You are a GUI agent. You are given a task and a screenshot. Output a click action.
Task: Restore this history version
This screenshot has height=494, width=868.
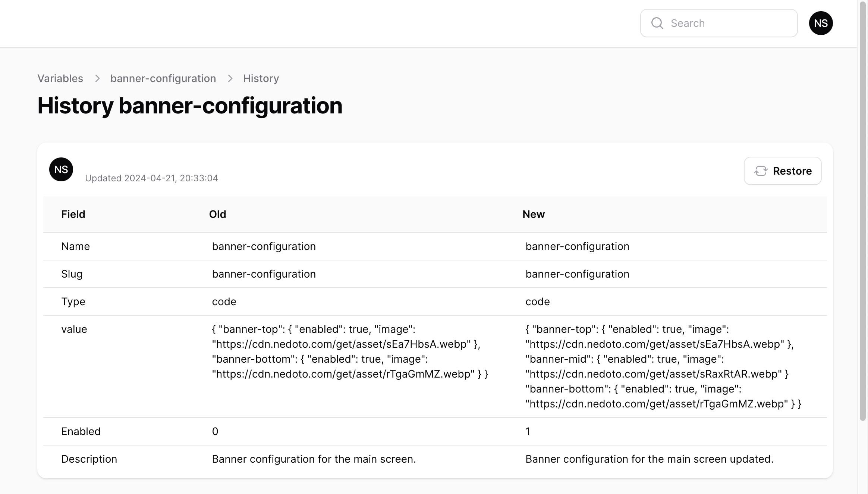[x=783, y=171]
